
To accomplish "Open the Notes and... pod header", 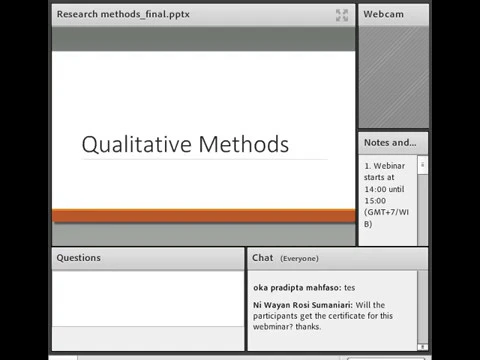I will coord(393,143).
